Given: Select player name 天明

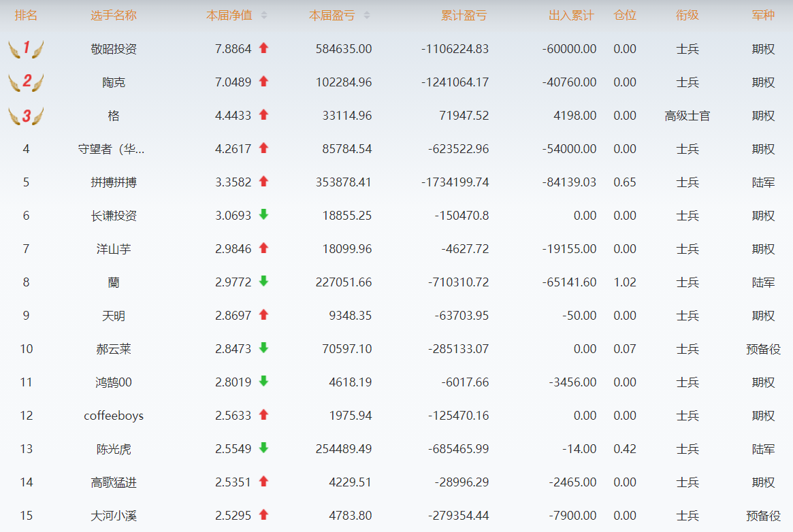Looking at the screenshot, I should pos(114,316).
